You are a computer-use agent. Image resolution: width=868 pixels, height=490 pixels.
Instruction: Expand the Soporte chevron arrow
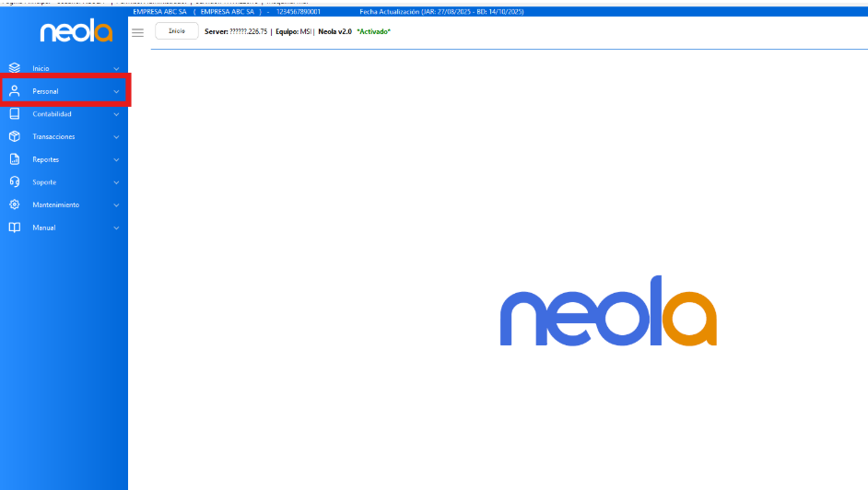116,182
